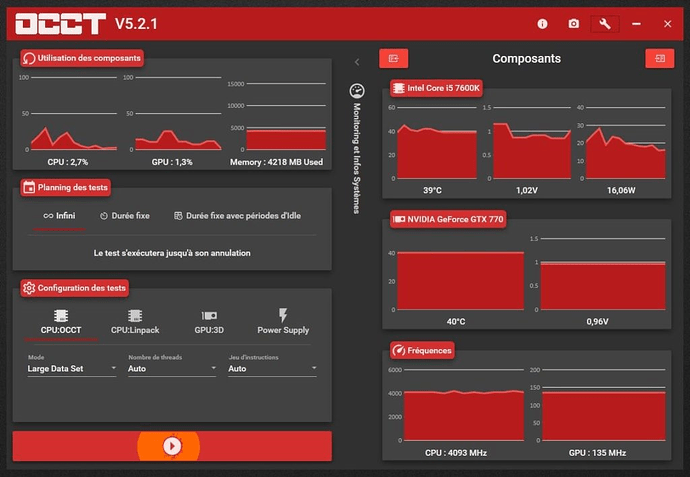This screenshot has width=690, height=477.
Task: Expand the Nombre de threads dropdown
Action: click(x=171, y=369)
